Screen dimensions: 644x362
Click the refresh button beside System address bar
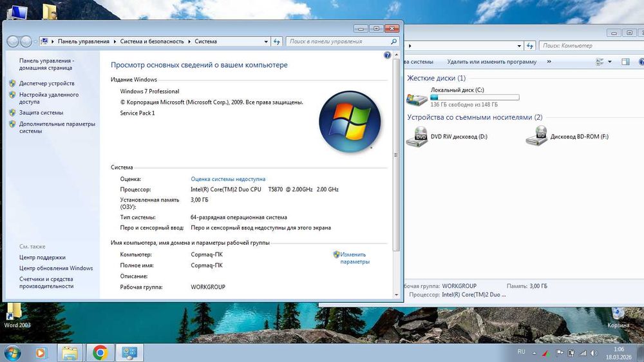277,41
